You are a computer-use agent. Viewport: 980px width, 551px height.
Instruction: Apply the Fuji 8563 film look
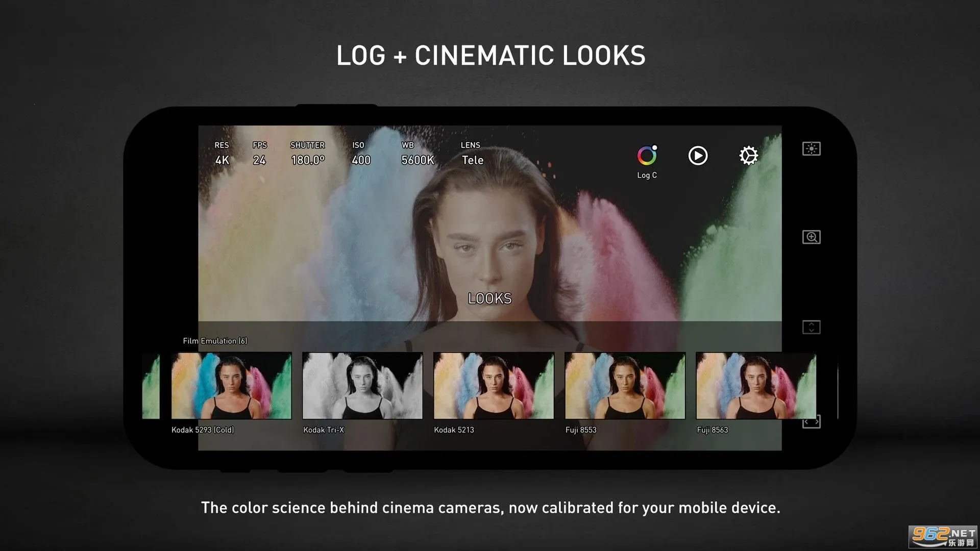pos(755,386)
